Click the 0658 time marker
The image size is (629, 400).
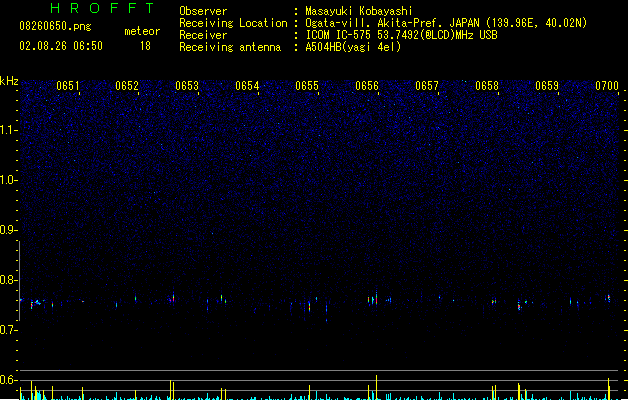(487, 86)
